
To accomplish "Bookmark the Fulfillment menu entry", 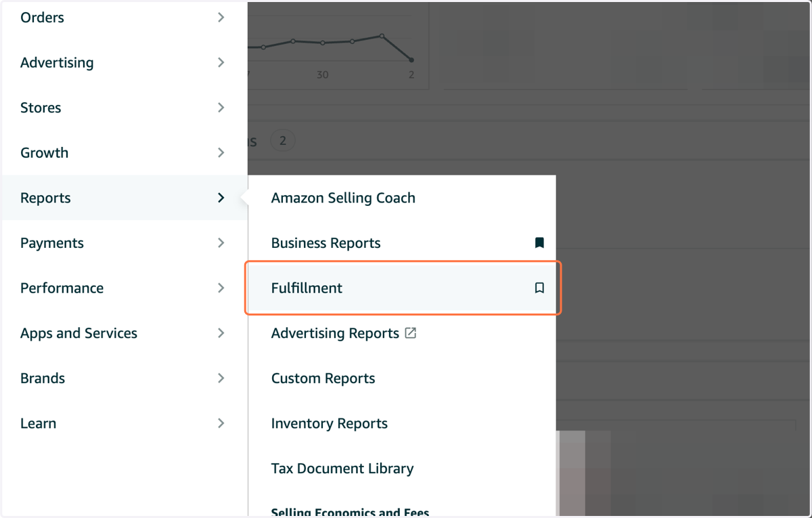I will coord(539,288).
